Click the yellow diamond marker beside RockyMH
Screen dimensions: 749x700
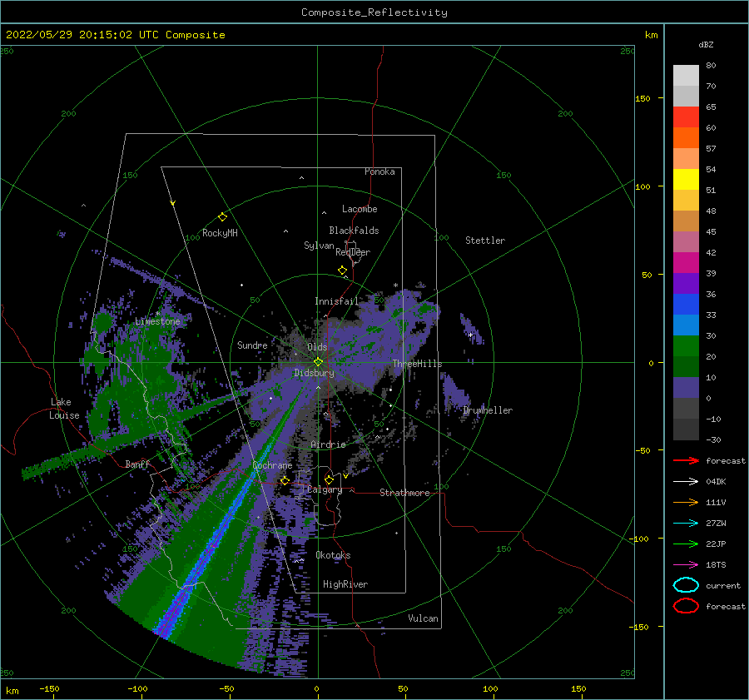tap(222, 217)
